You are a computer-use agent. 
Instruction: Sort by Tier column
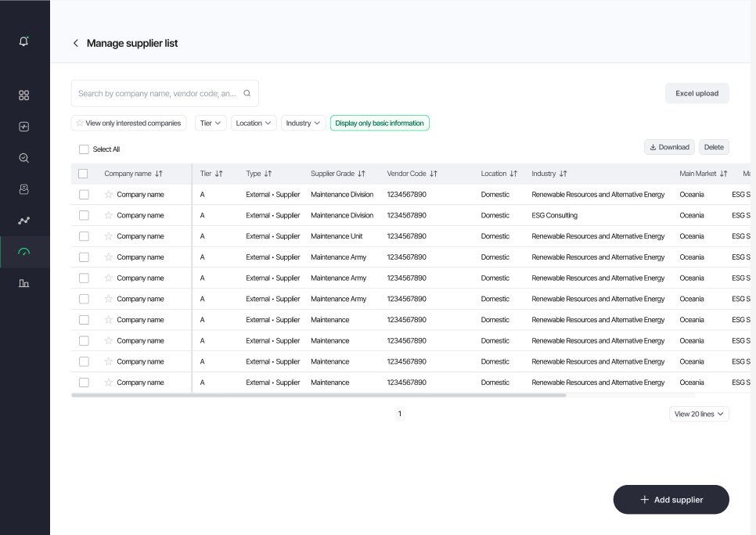(x=219, y=174)
